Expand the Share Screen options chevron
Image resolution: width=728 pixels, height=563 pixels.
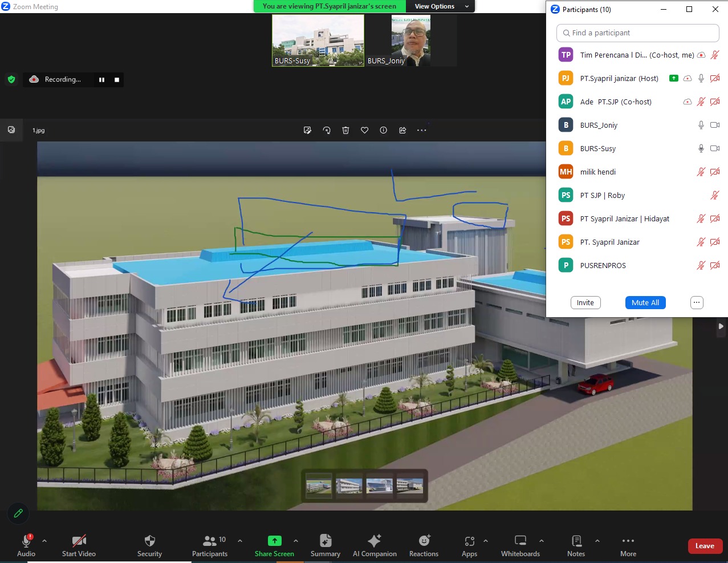click(x=295, y=541)
